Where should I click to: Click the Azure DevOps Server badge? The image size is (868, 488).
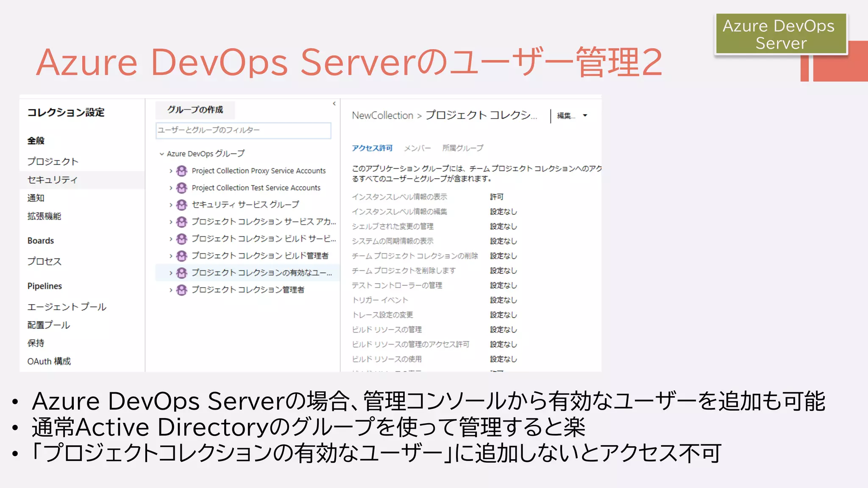781,34
